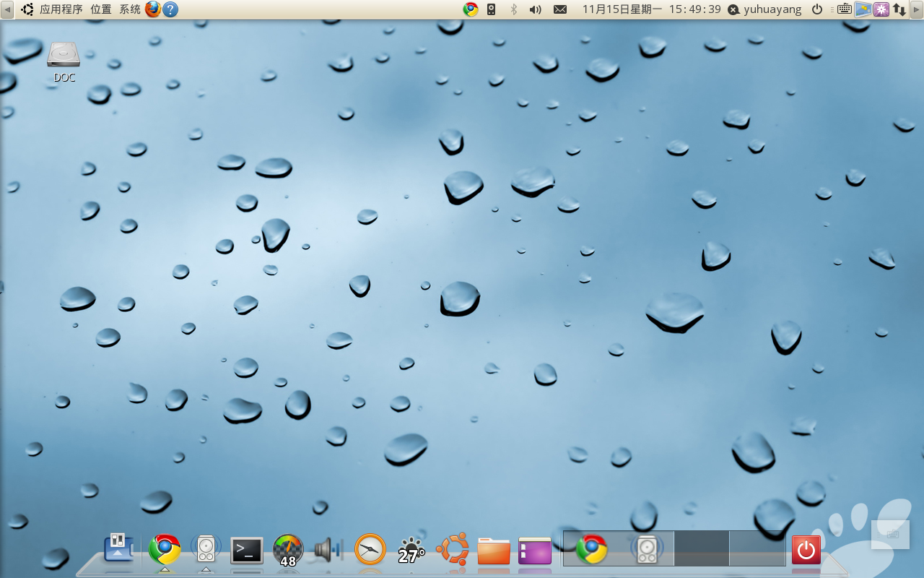924x578 pixels.
Task: Open the sound volume indicator in top panel
Action: pos(536,9)
